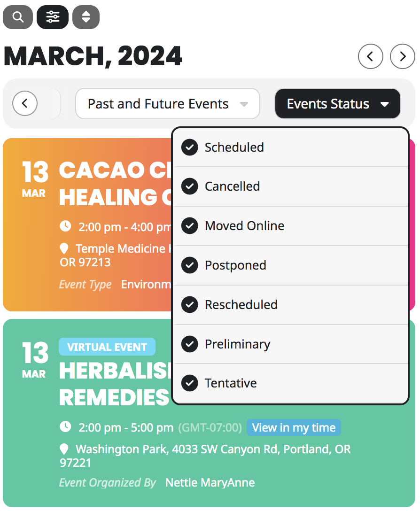Disable the Tentative event status
This screenshot has height=511, width=420.
click(189, 383)
